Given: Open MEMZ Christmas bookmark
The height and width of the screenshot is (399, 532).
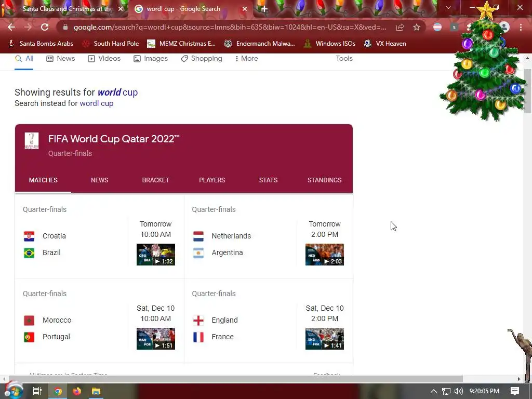Looking at the screenshot, I should click(181, 44).
